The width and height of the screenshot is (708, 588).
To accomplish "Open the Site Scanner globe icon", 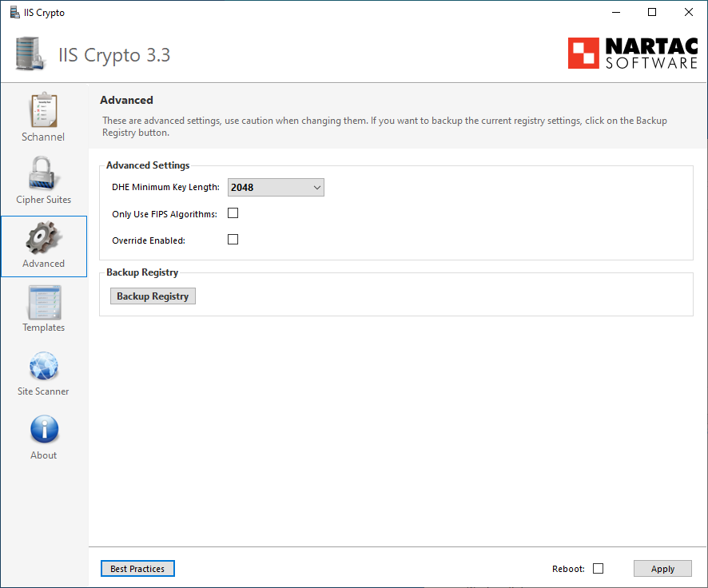I will click(44, 366).
